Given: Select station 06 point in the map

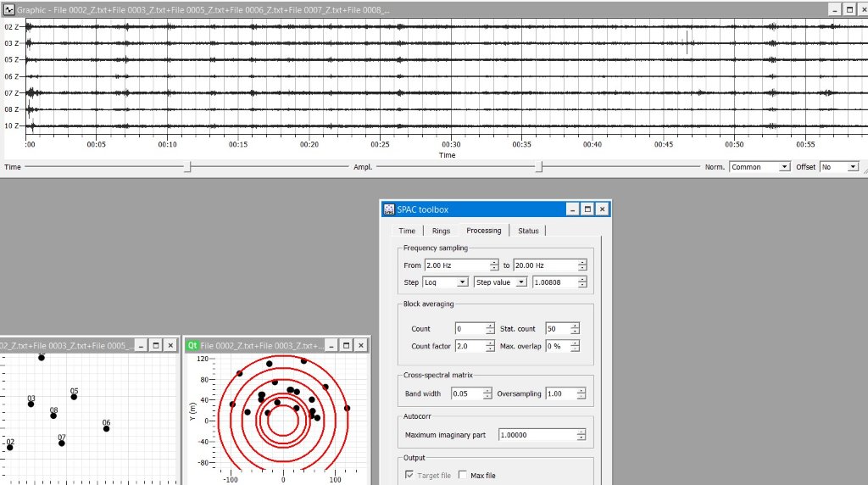Looking at the screenshot, I should (107, 428).
